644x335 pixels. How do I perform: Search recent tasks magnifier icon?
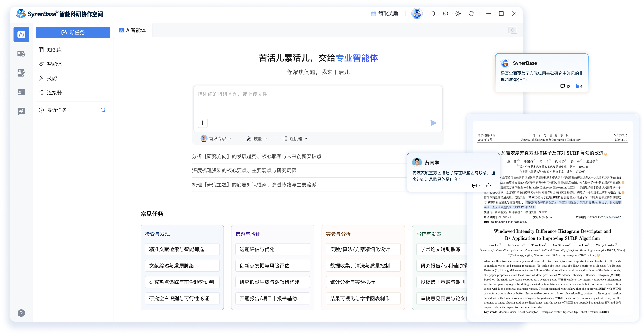click(103, 110)
